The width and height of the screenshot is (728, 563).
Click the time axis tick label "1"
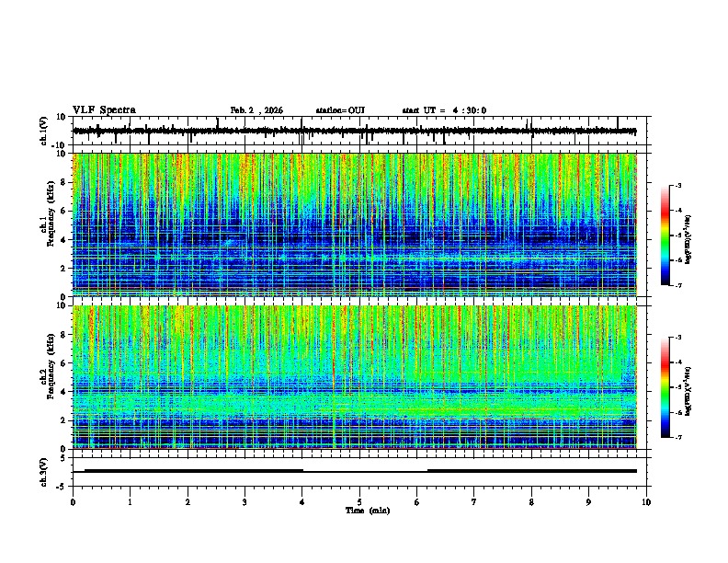pyautogui.click(x=130, y=502)
